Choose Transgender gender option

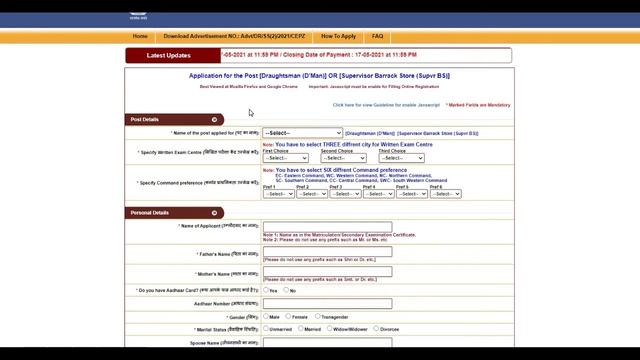click(318, 316)
